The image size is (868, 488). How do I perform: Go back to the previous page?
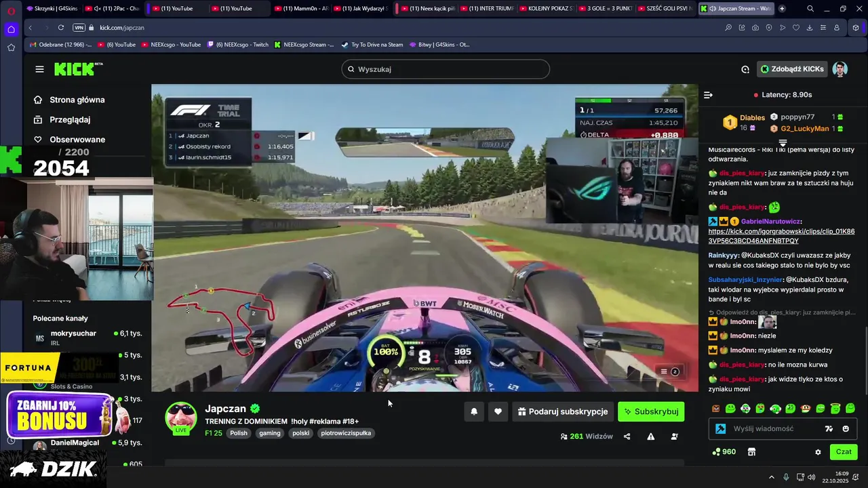[30, 28]
